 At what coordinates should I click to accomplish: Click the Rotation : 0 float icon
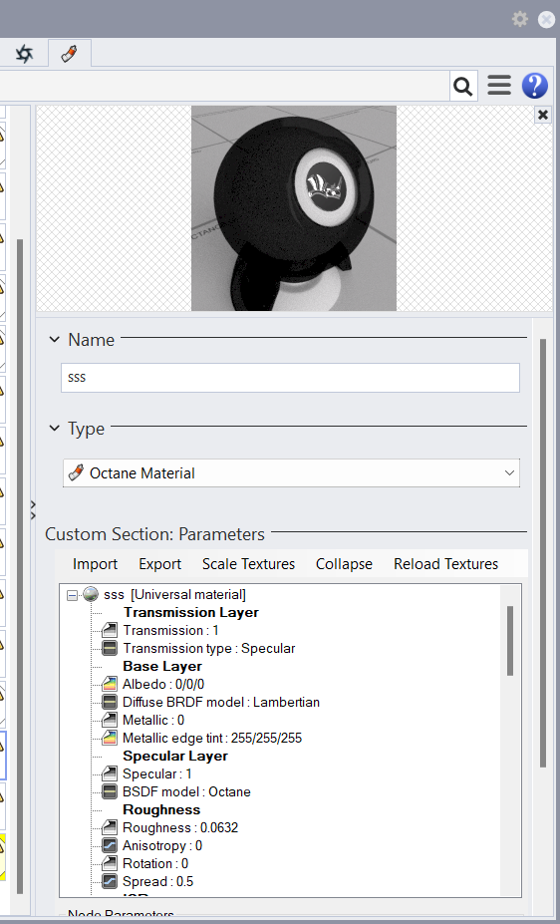tap(110, 864)
